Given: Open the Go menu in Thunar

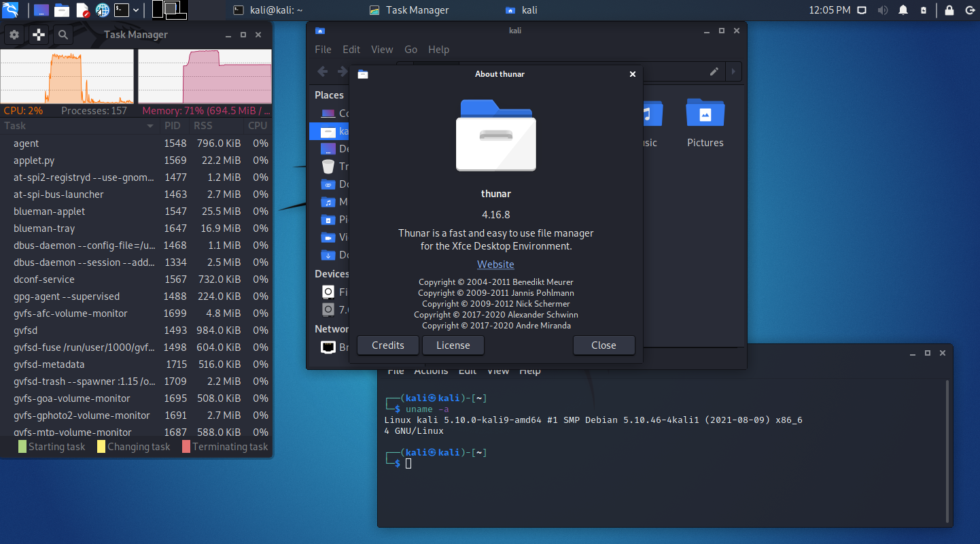Looking at the screenshot, I should 410,50.
